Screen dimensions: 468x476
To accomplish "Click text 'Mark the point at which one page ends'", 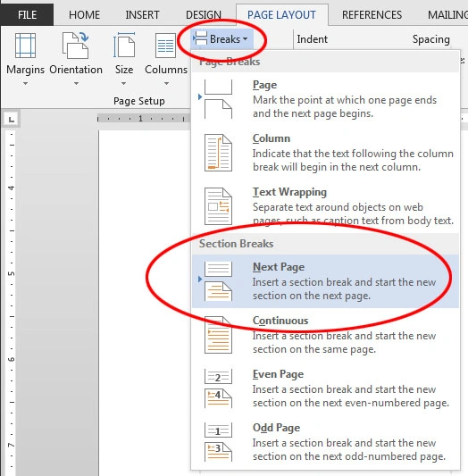I will pos(345,100).
